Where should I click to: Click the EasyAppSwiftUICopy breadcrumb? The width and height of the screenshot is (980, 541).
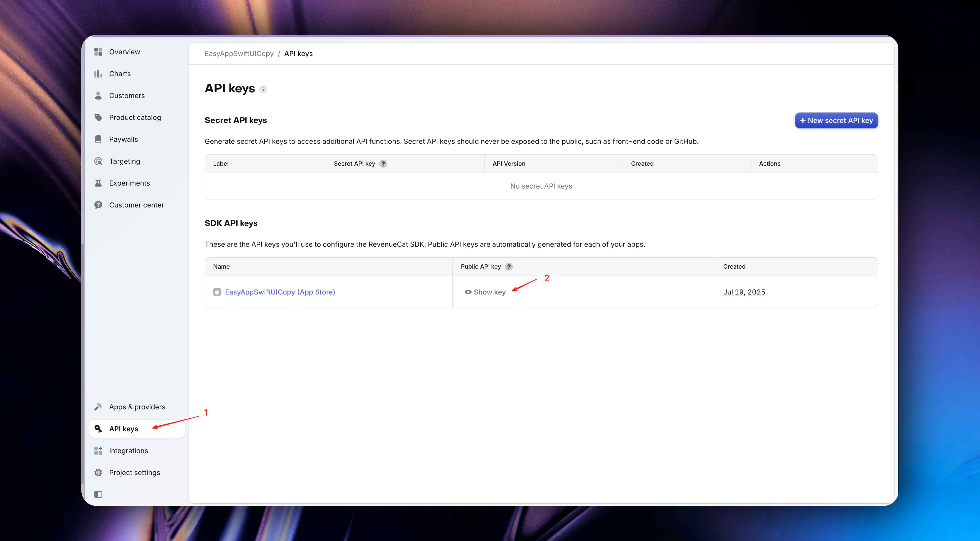[x=239, y=54]
